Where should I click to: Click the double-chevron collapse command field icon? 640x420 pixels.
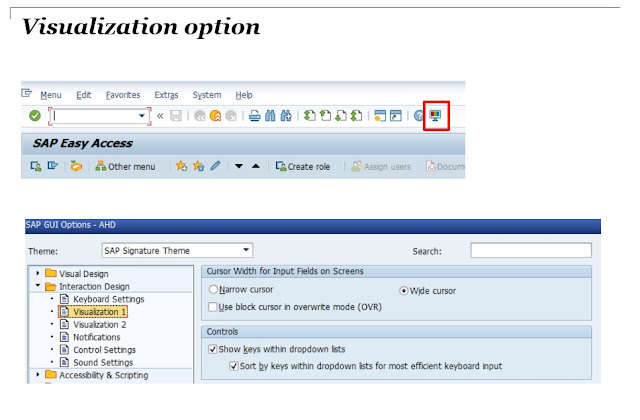(160, 116)
